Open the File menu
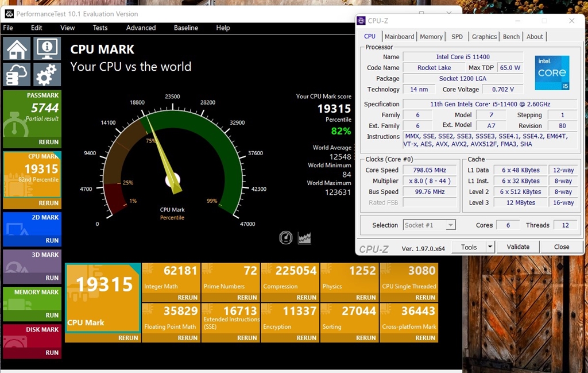This screenshot has width=588, height=373. coord(8,28)
